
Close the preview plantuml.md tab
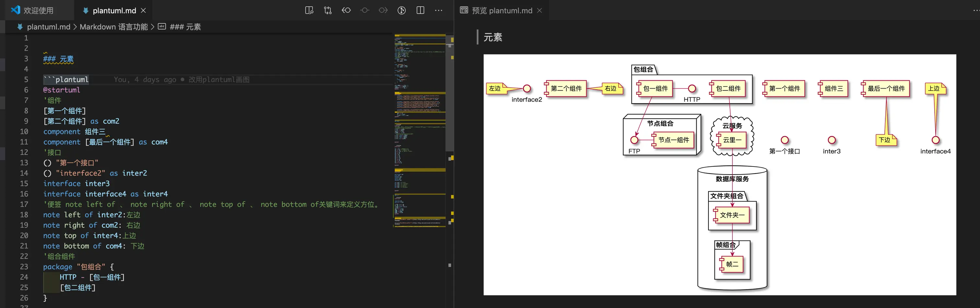[x=540, y=11]
